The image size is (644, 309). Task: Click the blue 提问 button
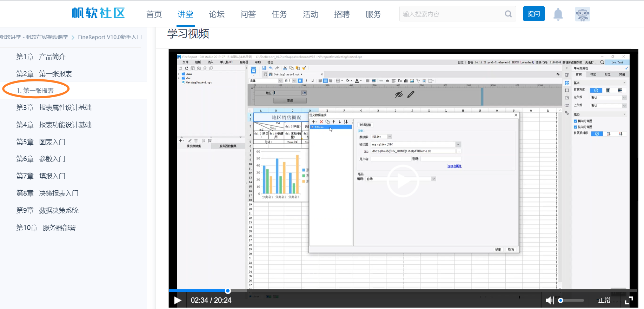[534, 14]
